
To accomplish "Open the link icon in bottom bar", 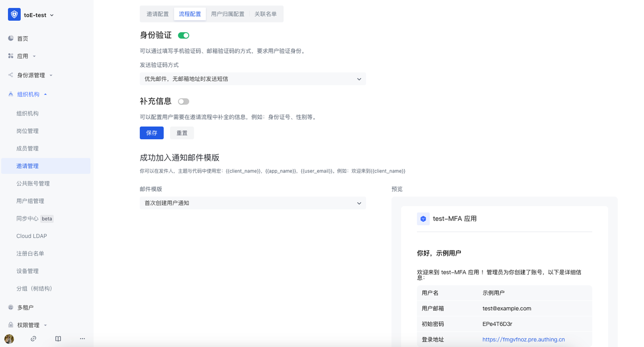I will (33, 338).
